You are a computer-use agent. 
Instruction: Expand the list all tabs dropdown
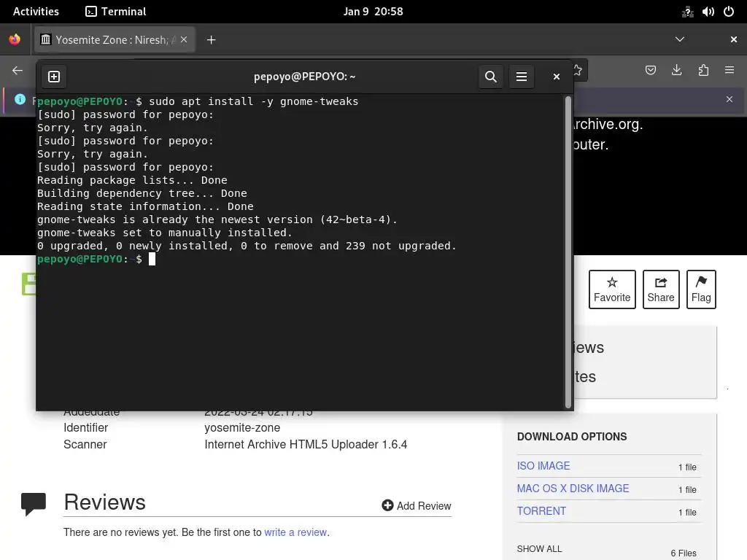(680, 39)
